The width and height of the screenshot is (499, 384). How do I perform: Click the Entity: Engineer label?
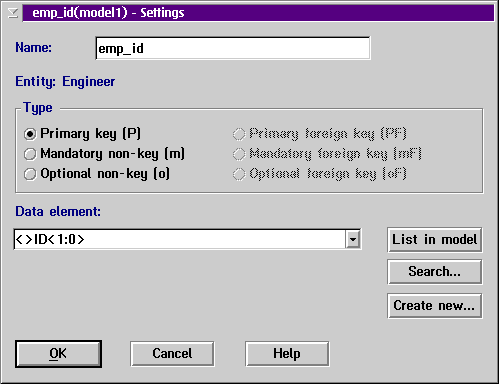[65, 82]
